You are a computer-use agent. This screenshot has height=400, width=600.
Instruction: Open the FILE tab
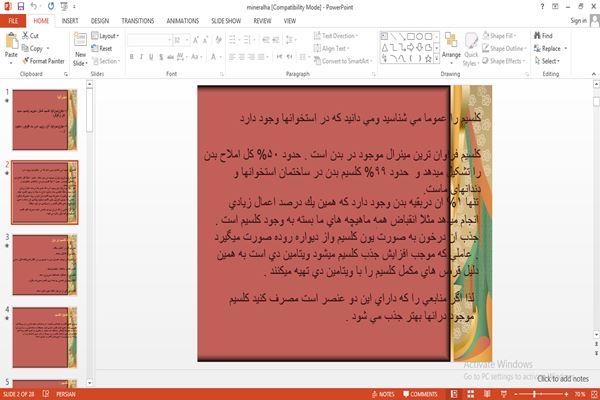[x=13, y=21]
